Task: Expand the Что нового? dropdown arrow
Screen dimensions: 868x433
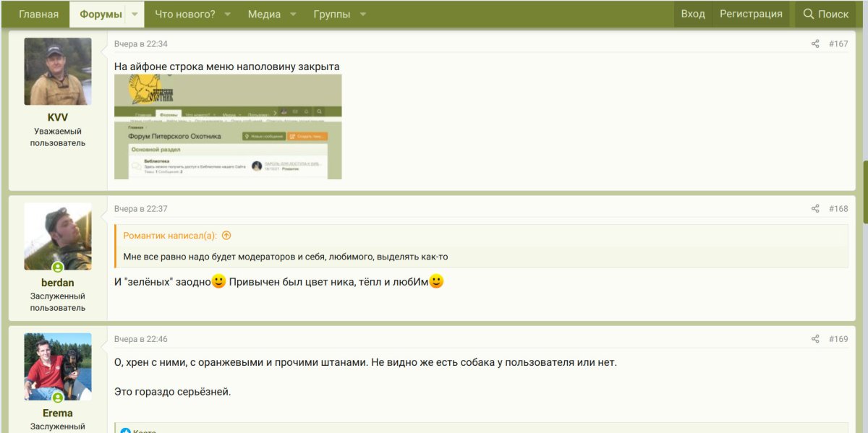Action: [x=227, y=14]
